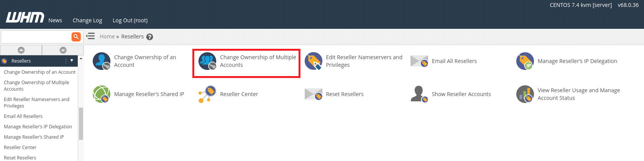Open sidebar link Change Ownership of an Account
Screen dimensions: 644x161
tap(40, 72)
